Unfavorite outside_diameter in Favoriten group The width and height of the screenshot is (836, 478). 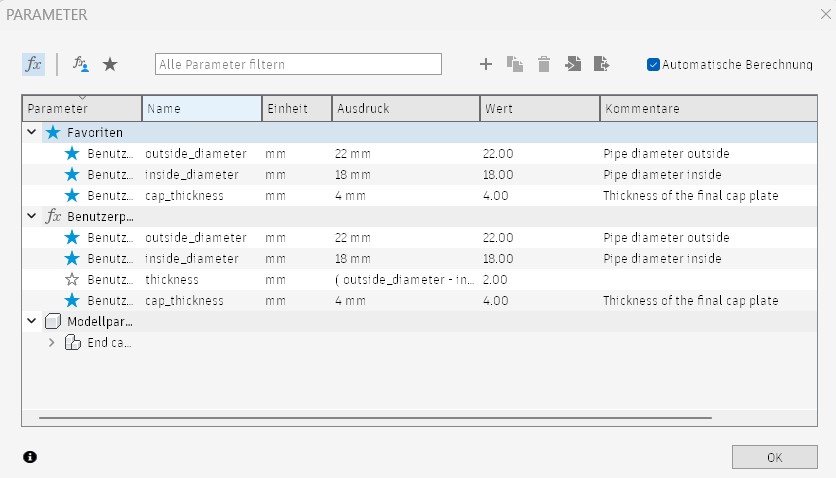click(71, 153)
